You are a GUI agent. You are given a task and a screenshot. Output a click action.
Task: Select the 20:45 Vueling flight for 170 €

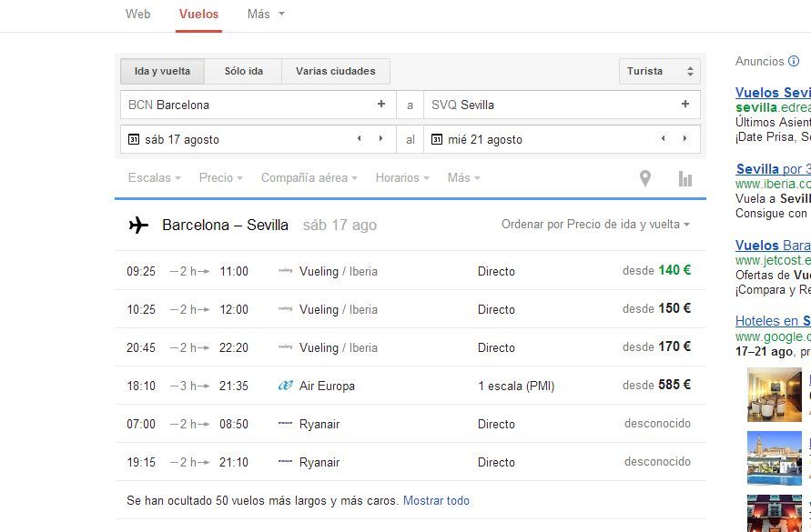point(411,346)
